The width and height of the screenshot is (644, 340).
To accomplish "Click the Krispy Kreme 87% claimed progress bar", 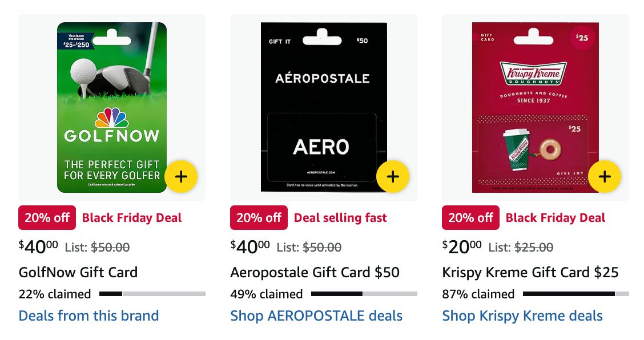I will coord(576,294).
